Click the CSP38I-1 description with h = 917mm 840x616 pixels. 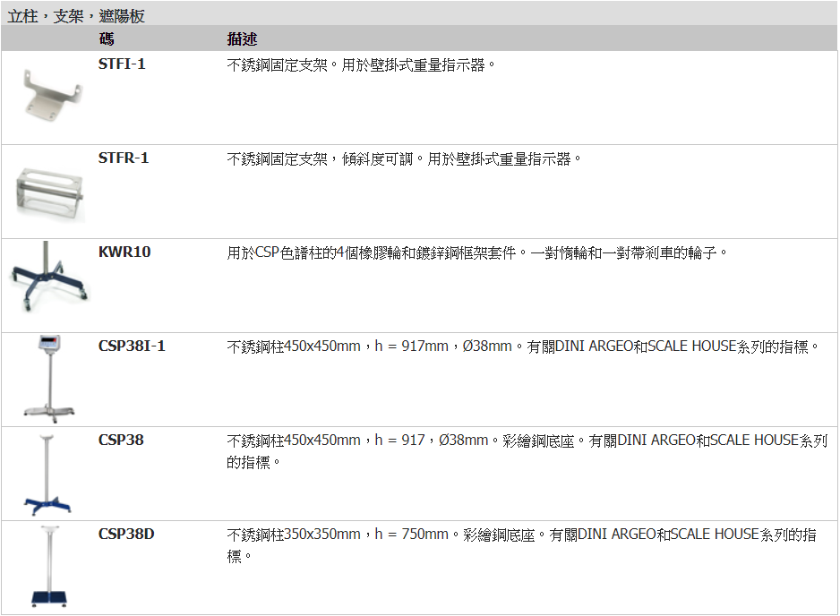click(x=524, y=346)
